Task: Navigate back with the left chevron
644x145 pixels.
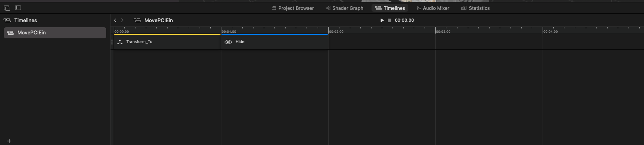Action: point(115,20)
